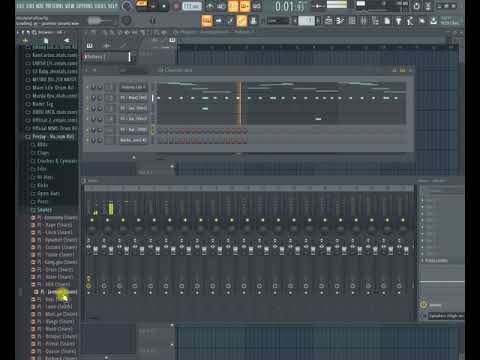Image resolution: width=480 pixels, height=360 pixels.
Task: Click the 0:01 song time display
Action: (x=290, y=6)
